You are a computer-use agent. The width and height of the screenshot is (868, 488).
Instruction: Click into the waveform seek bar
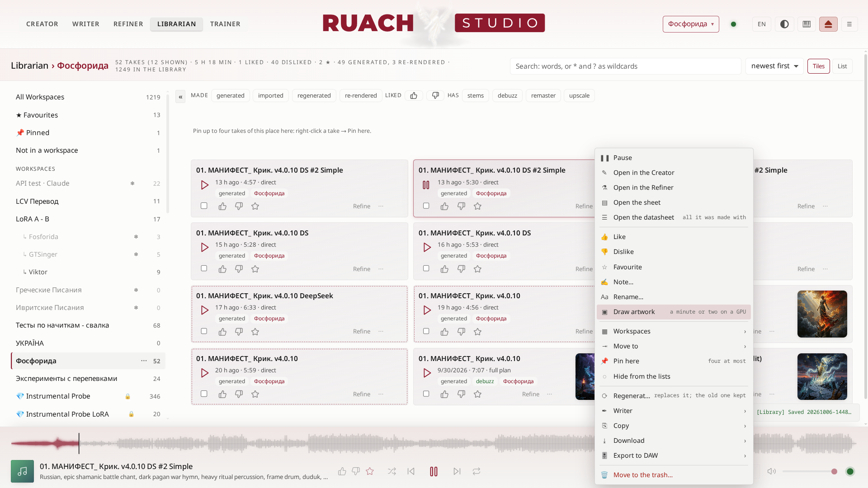coord(434,443)
